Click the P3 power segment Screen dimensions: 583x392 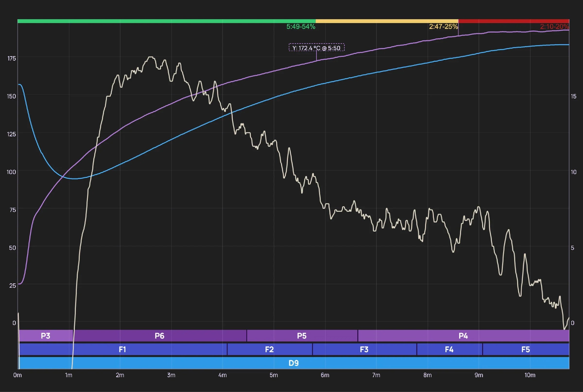tap(46, 336)
